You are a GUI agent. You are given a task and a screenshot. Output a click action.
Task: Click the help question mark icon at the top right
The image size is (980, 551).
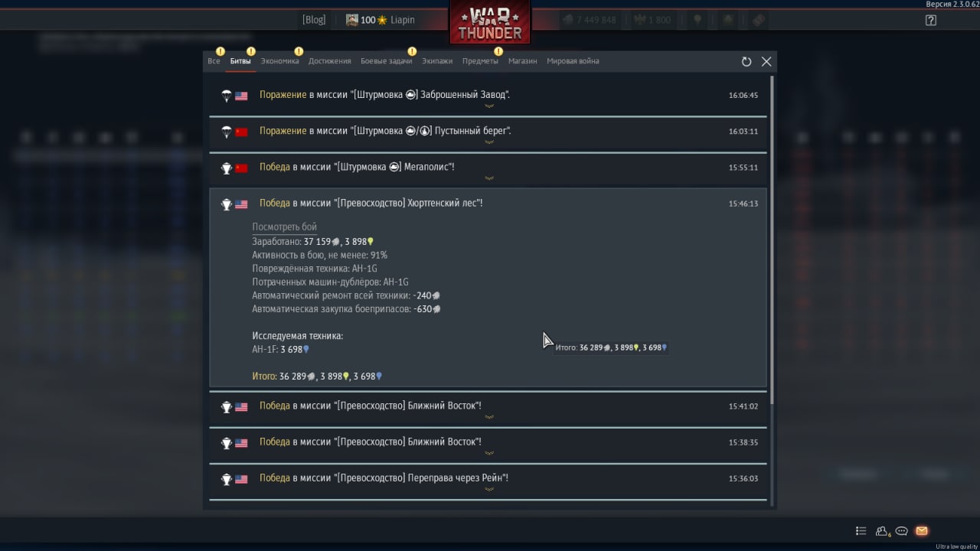coord(931,21)
